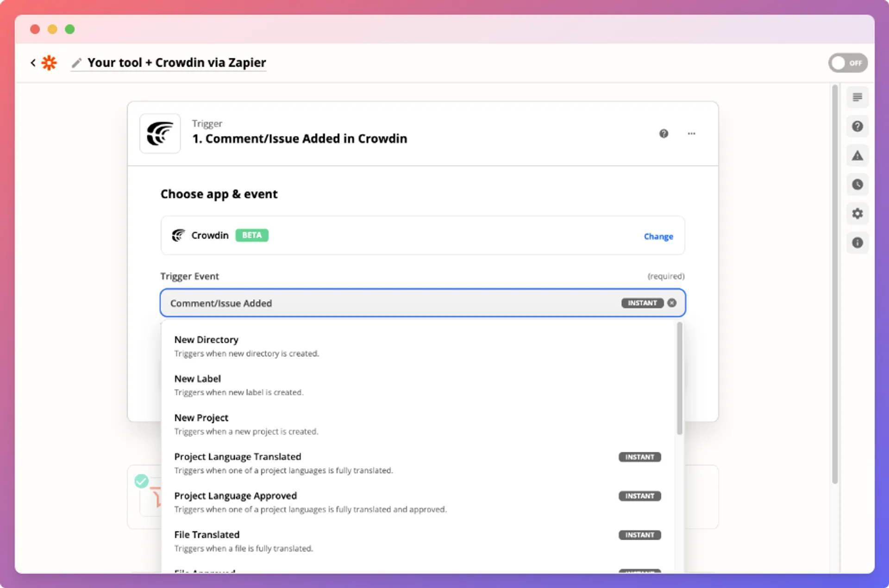Image resolution: width=889 pixels, height=588 pixels.
Task: Edit Zap name with pencil icon
Action: coord(77,62)
